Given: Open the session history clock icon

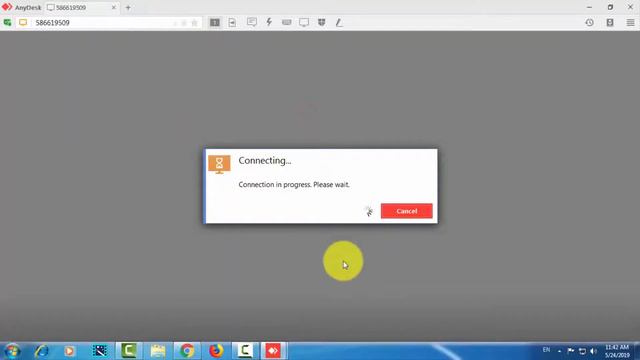Looking at the screenshot, I should tap(589, 23).
